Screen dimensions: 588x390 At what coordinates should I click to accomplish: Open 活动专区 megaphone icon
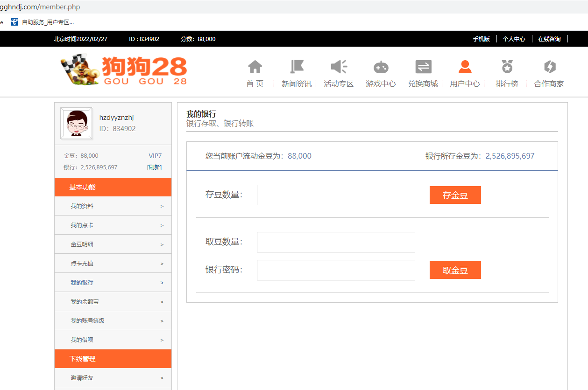[x=339, y=67]
